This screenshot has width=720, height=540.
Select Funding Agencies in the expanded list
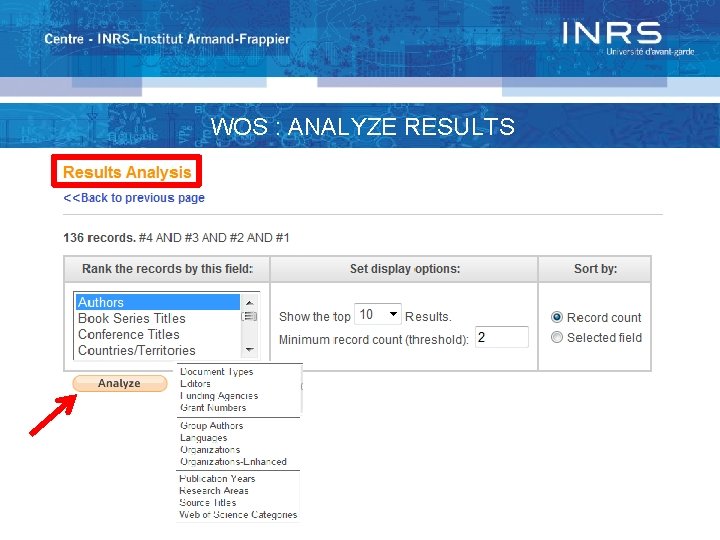(x=219, y=395)
